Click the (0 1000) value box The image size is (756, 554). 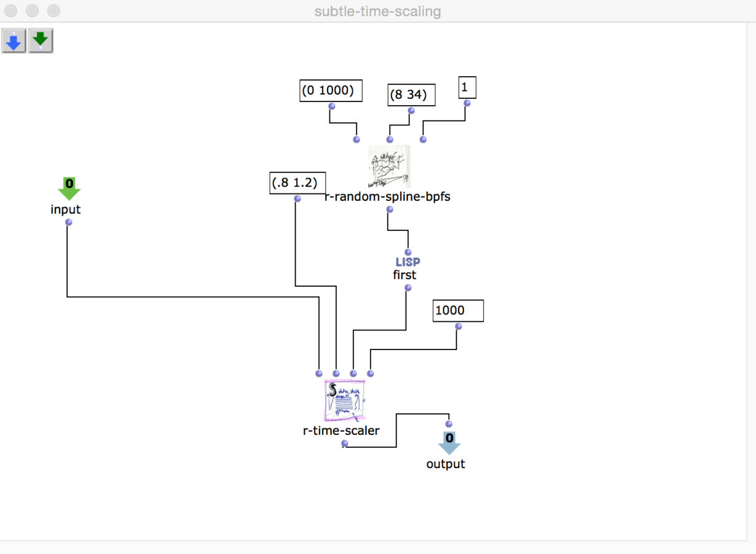[x=331, y=90]
